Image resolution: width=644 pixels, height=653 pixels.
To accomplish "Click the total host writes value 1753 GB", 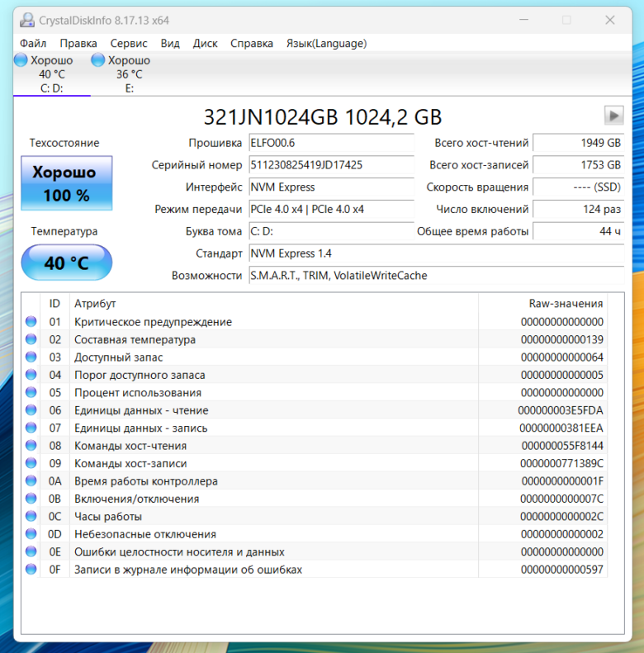I will [578, 165].
